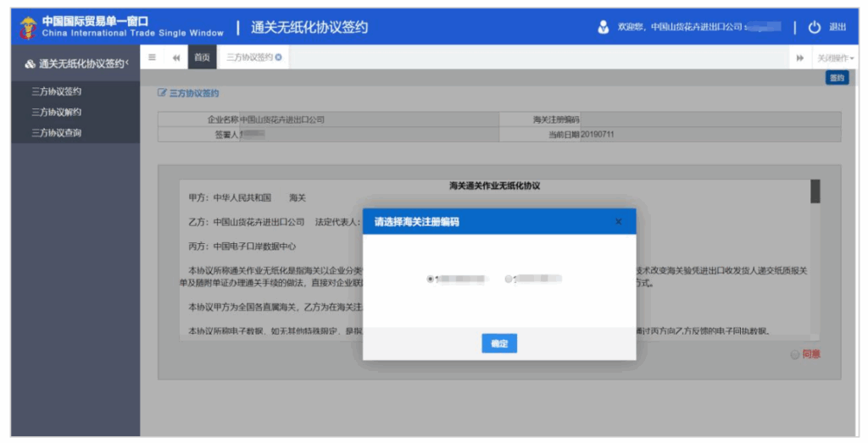Click the 请选择海关注册编码 dialog title
Image resolution: width=868 pixels, height=443 pixels.
[x=417, y=222]
